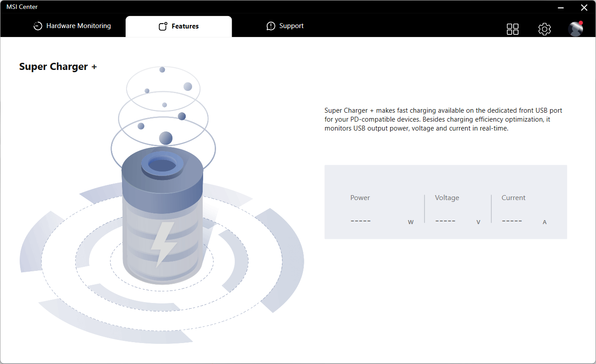Click the V unit label
This screenshot has width=596, height=364.
click(x=478, y=222)
